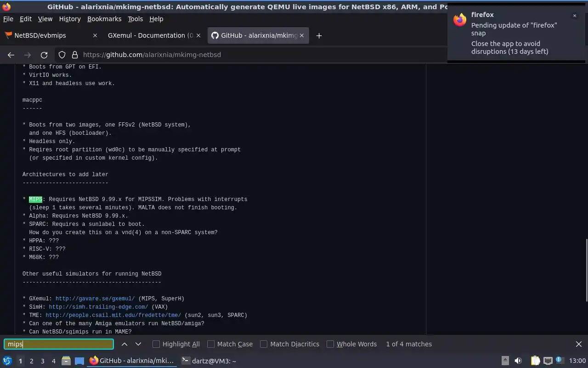Click the page vertical scrollbar thumb
Image resolution: width=588 pixels, height=368 pixels.
(586, 270)
